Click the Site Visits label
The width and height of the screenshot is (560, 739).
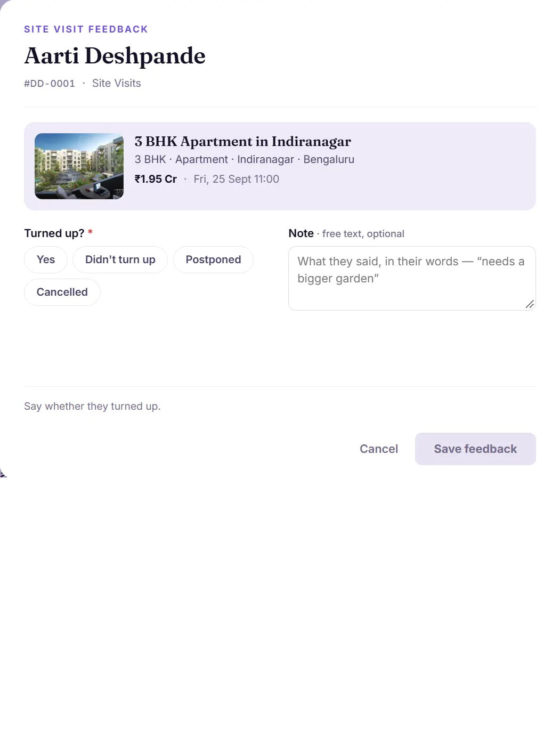pyautogui.click(x=116, y=83)
